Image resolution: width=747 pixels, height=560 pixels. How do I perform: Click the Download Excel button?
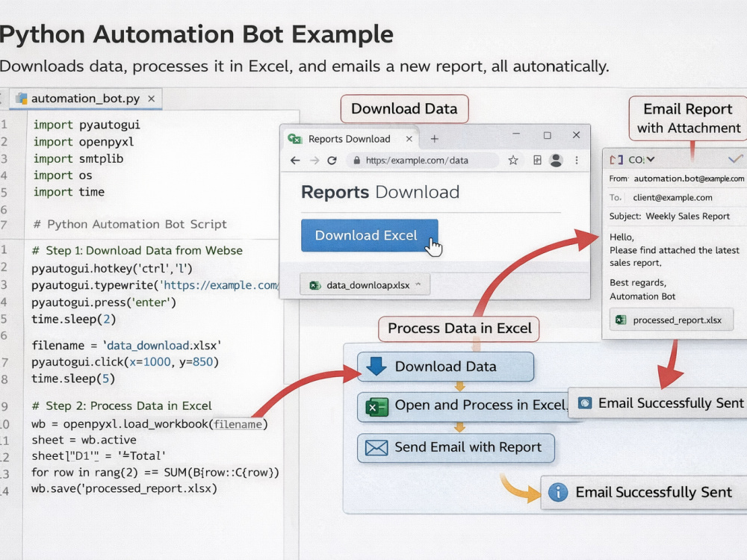(370, 235)
